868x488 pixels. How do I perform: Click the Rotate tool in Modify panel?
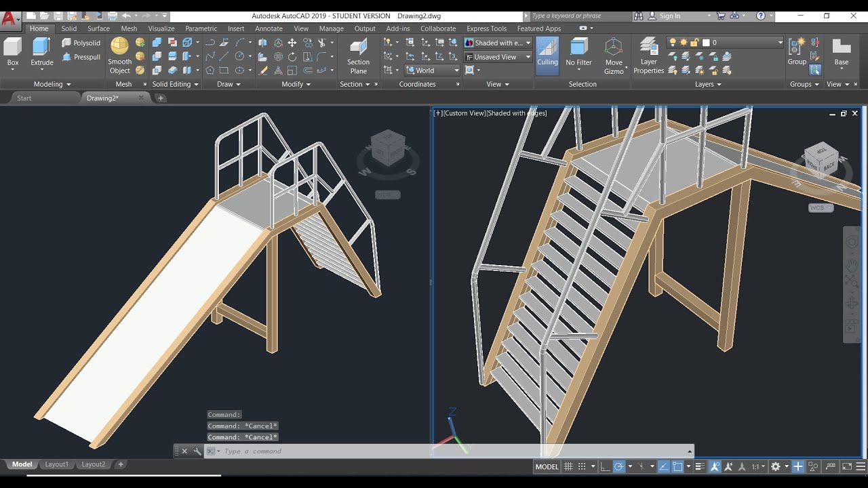click(x=292, y=57)
